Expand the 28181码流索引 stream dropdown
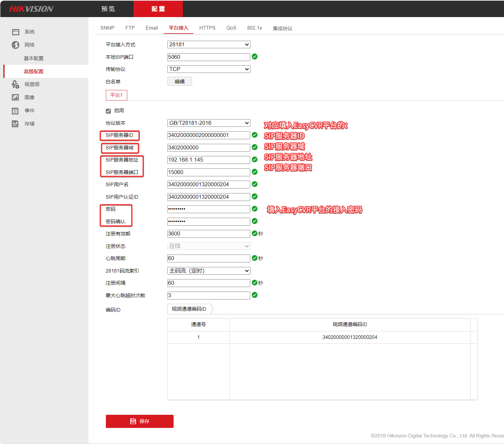 click(x=209, y=271)
